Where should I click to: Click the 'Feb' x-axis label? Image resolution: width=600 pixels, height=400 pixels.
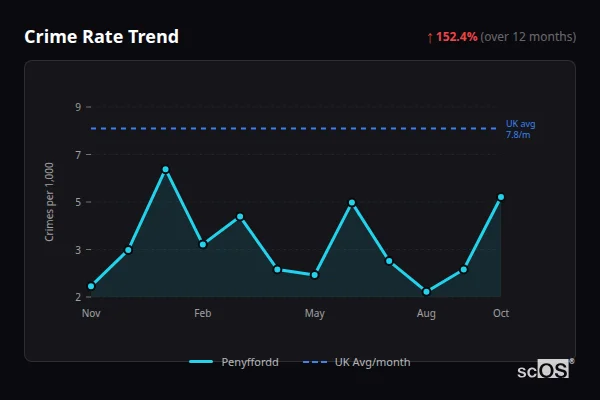click(x=203, y=313)
